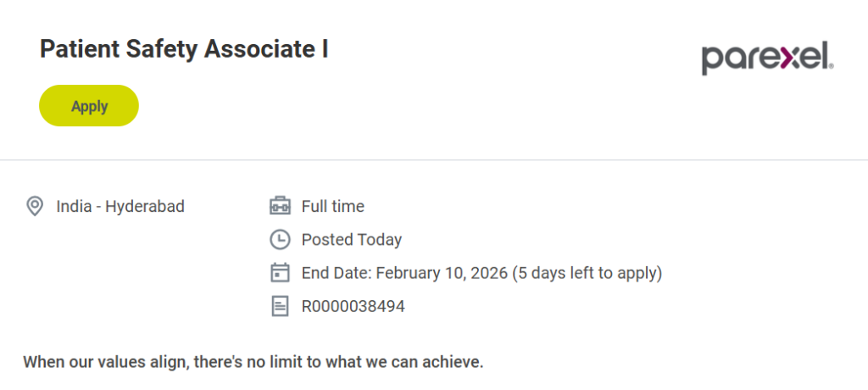Click the February 10, 2026 date

pos(441,273)
